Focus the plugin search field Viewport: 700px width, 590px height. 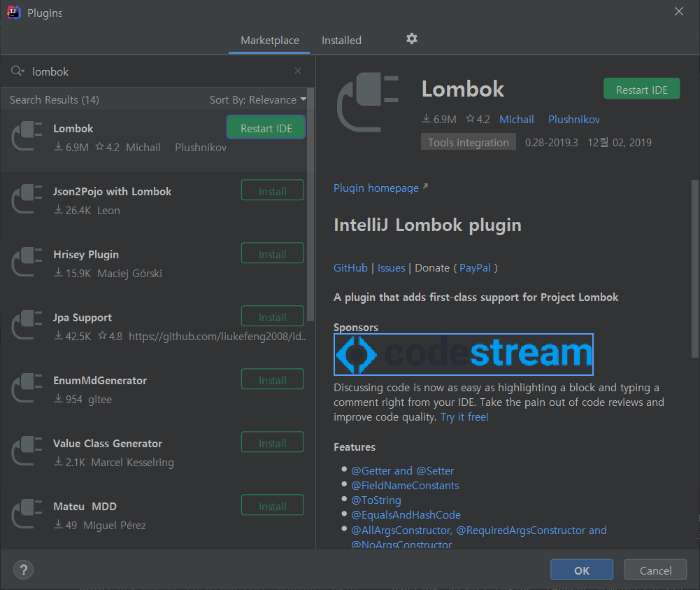[159, 71]
